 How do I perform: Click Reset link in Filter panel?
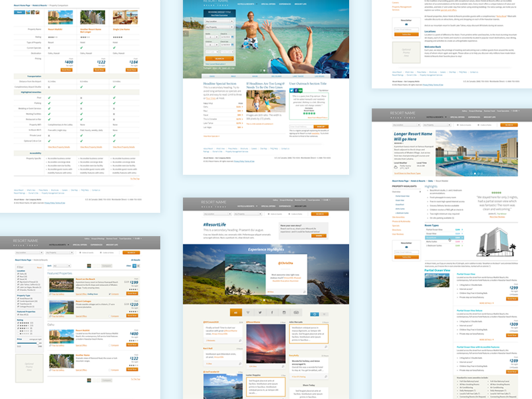click(39, 267)
